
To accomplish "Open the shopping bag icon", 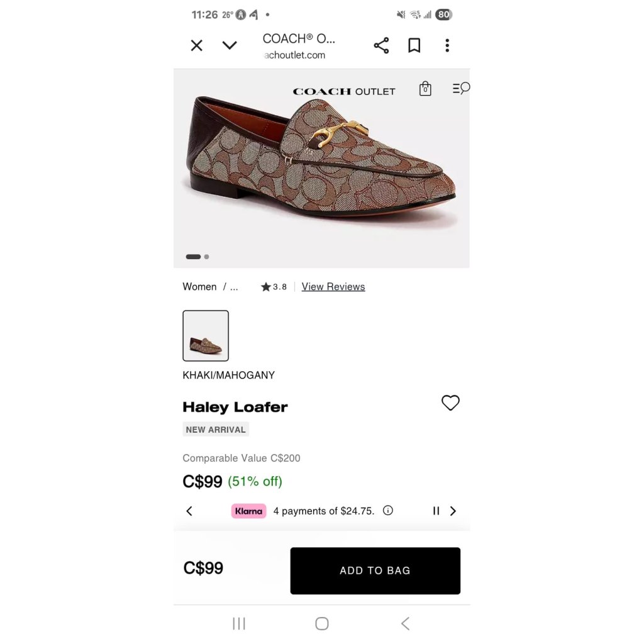I will 425,88.
